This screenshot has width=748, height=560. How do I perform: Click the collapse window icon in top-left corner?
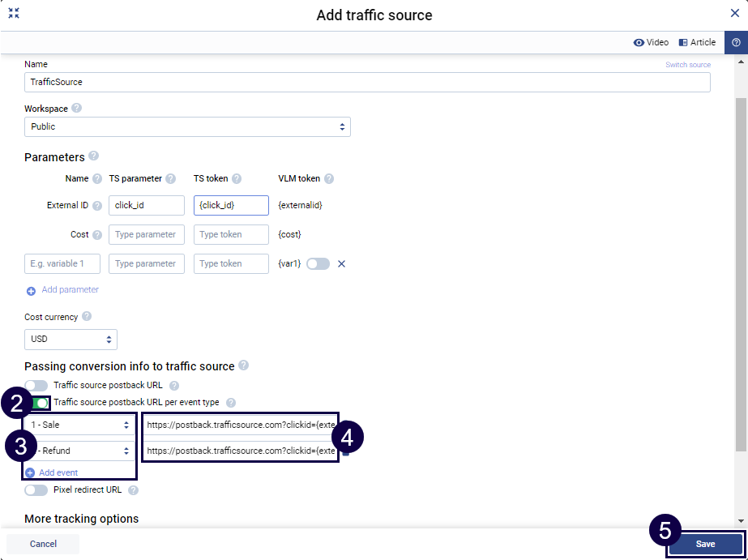click(14, 14)
